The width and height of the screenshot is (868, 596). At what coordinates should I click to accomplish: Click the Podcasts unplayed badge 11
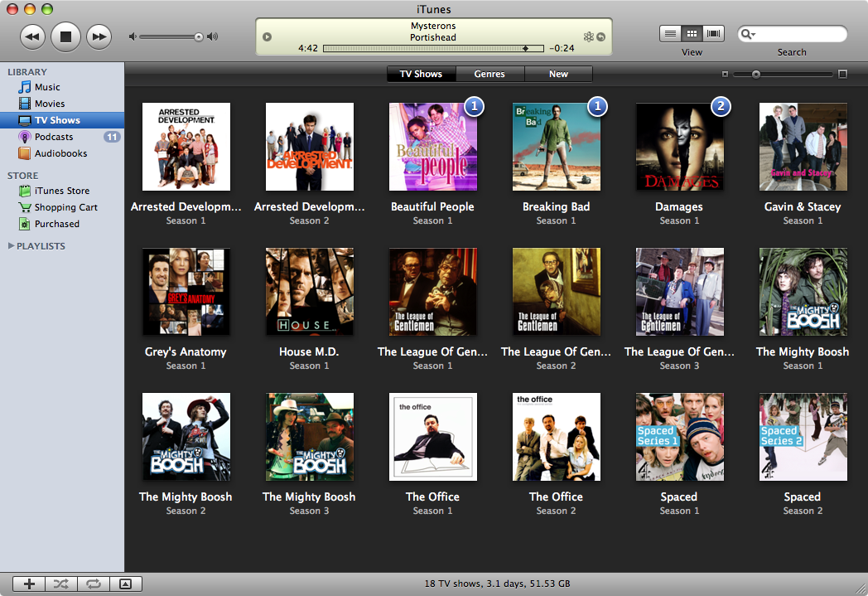pyautogui.click(x=112, y=137)
